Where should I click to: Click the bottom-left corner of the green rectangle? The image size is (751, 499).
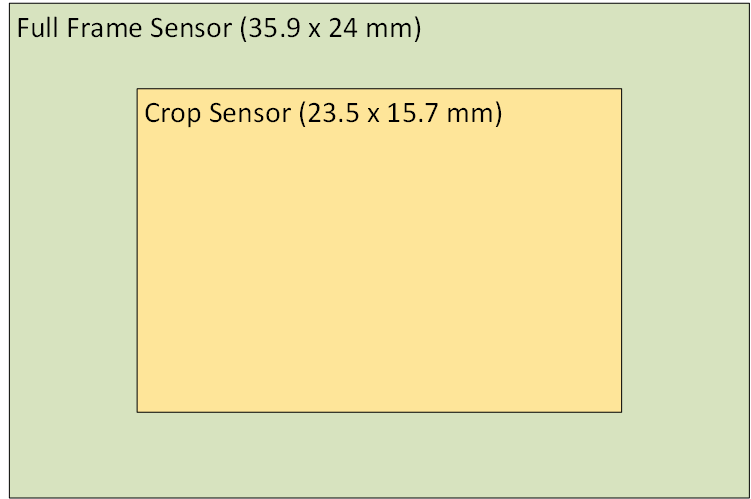[10, 495]
